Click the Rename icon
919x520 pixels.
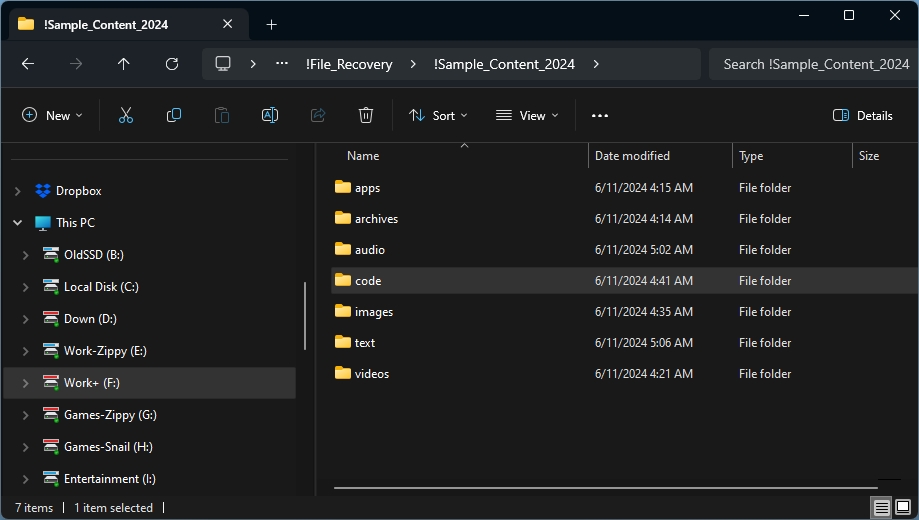click(270, 115)
